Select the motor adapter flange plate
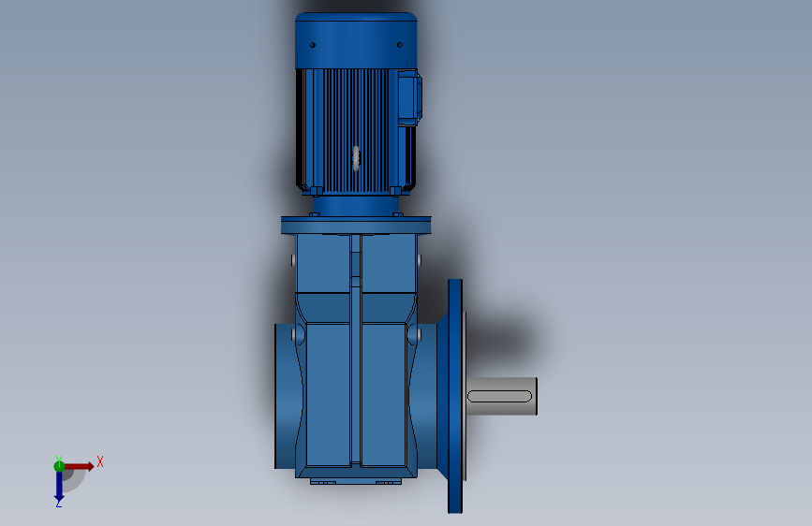The height and width of the screenshot is (526, 812). pyautogui.click(x=356, y=226)
